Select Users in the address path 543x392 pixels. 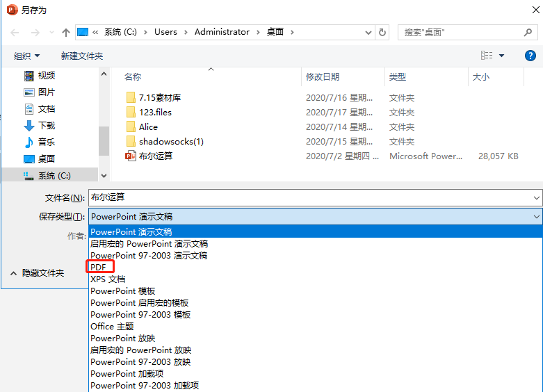(x=165, y=32)
